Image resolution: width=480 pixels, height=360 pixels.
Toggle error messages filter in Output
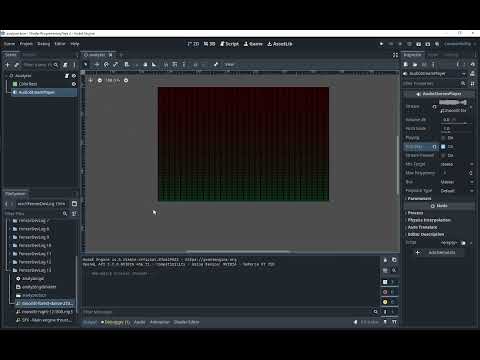pos(389,292)
